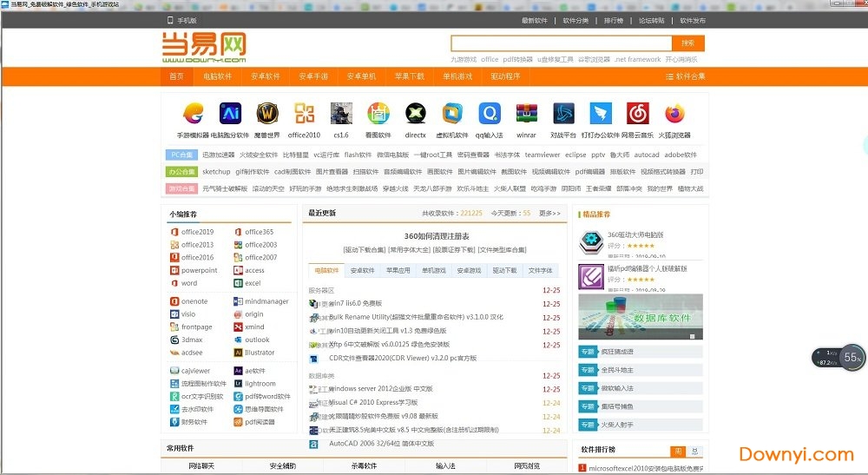Click the cs1.6 game icon
The height and width of the screenshot is (475, 868).
tap(341, 114)
